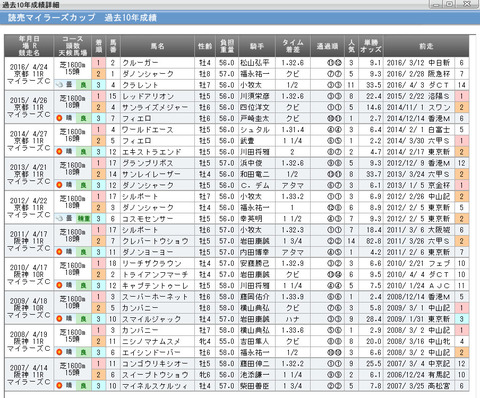
Task: Click winning time 1.31.4
Action: (x=293, y=130)
